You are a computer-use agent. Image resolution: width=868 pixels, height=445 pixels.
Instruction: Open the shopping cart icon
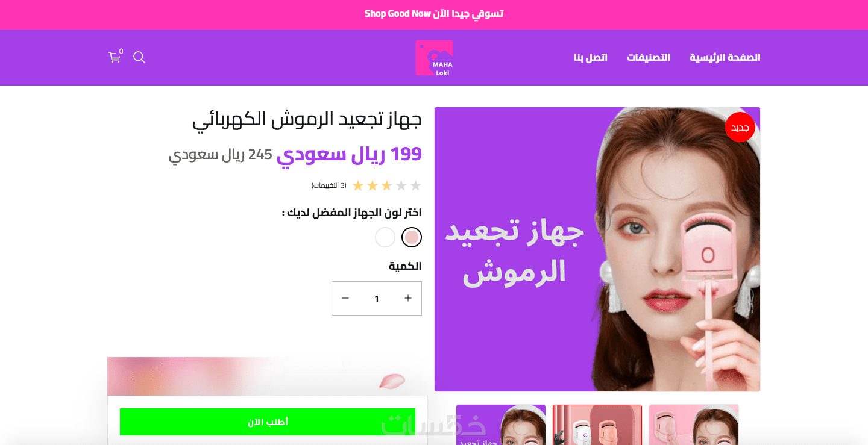point(115,57)
